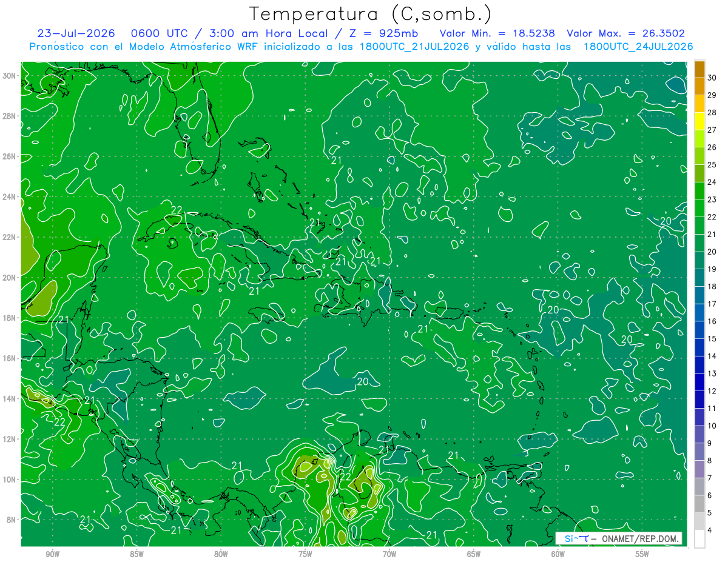Viewport: 728px width, 562px height.
Task: Click the colorbar label '27'
Action: click(x=712, y=130)
